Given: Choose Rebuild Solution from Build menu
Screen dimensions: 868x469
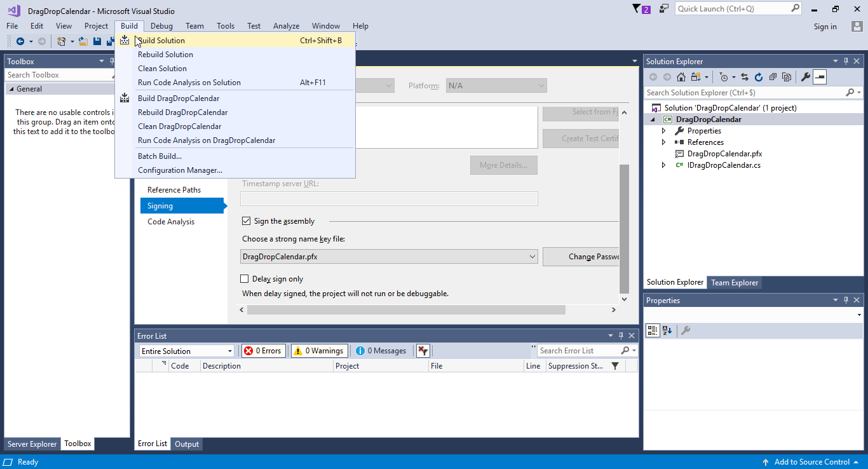Looking at the screenshot, I should (235, 55).
